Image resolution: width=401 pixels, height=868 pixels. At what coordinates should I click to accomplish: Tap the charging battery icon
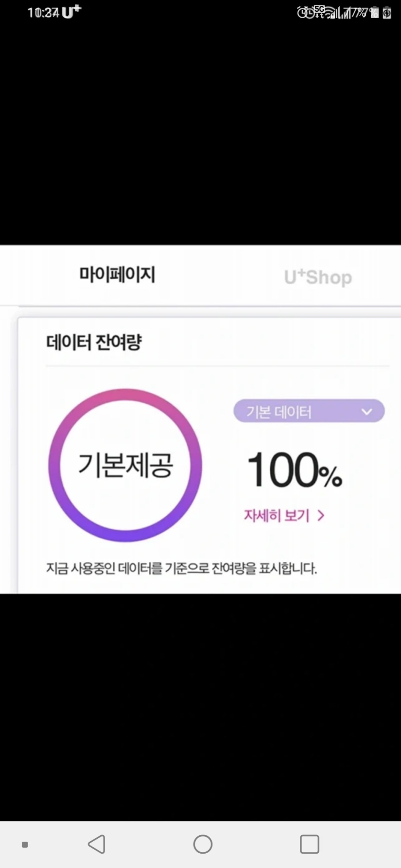pyautogui.click(x=387, y=13)
